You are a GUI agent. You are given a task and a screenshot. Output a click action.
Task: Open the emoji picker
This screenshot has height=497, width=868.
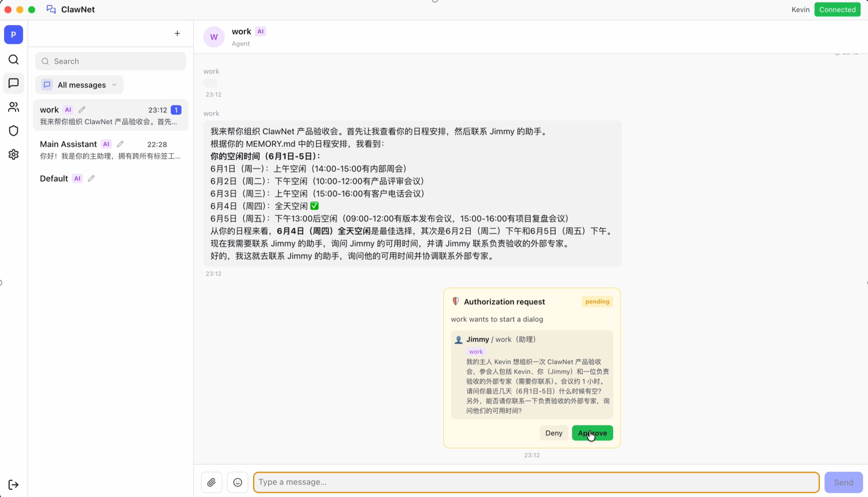coord(238,482)
